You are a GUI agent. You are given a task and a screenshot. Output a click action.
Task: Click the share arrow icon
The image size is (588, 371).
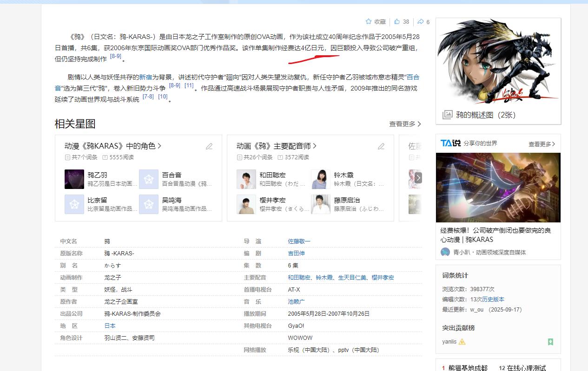[x=420, y=22]
